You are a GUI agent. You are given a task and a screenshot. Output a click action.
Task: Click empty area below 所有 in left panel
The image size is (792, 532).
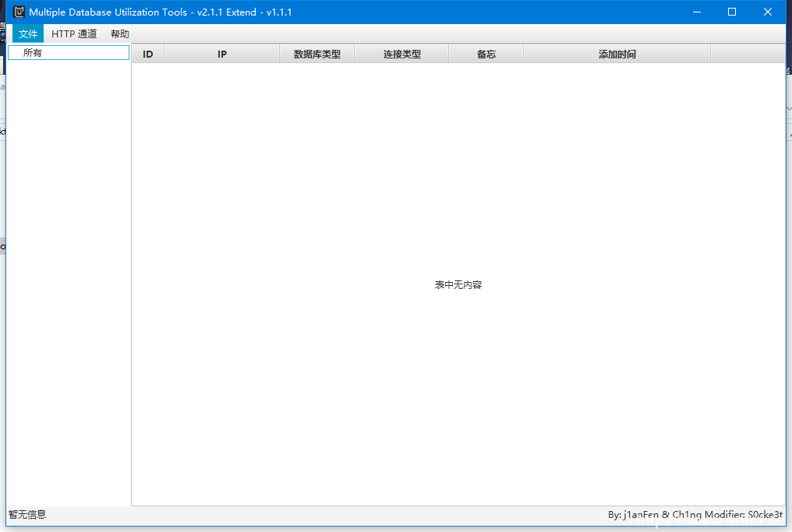[68, 273]
